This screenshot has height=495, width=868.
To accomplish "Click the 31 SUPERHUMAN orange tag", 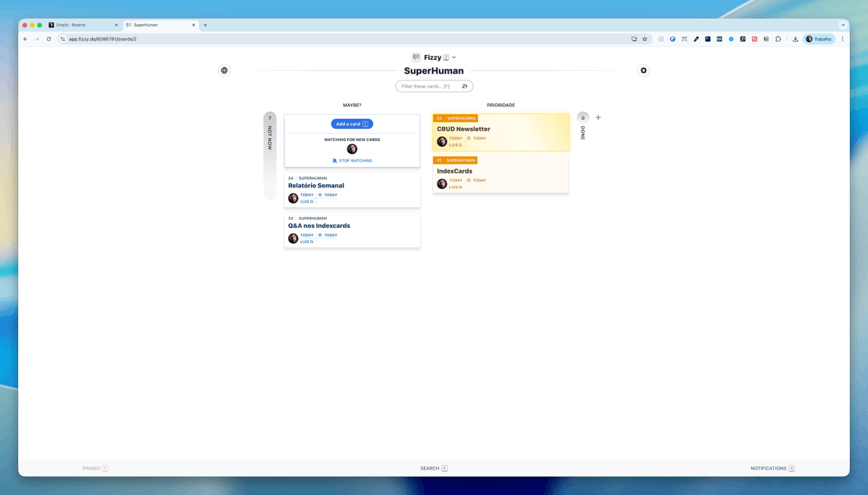I will [456, 160].
